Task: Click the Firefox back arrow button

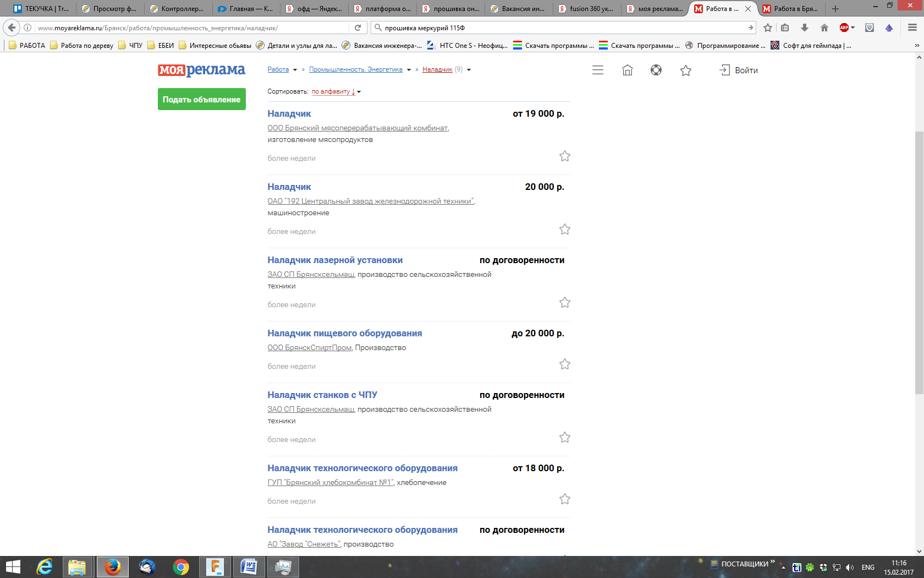Action: click(12, 28)
